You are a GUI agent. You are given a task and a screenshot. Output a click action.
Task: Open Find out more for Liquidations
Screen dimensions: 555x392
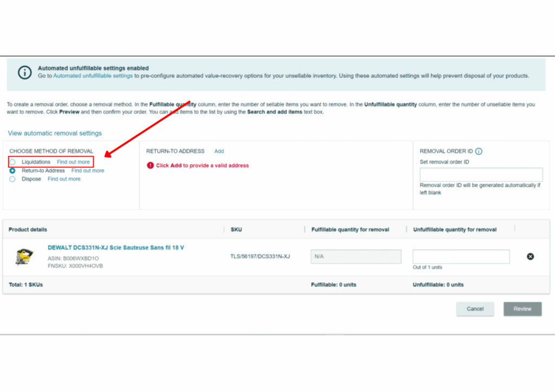click(74, 161)
